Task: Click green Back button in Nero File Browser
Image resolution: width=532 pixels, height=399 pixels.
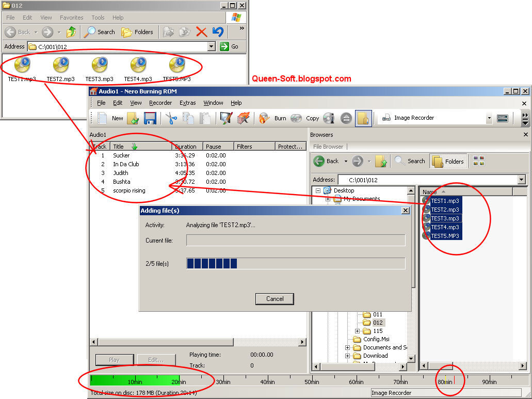Action: click(x=326, y=161)
